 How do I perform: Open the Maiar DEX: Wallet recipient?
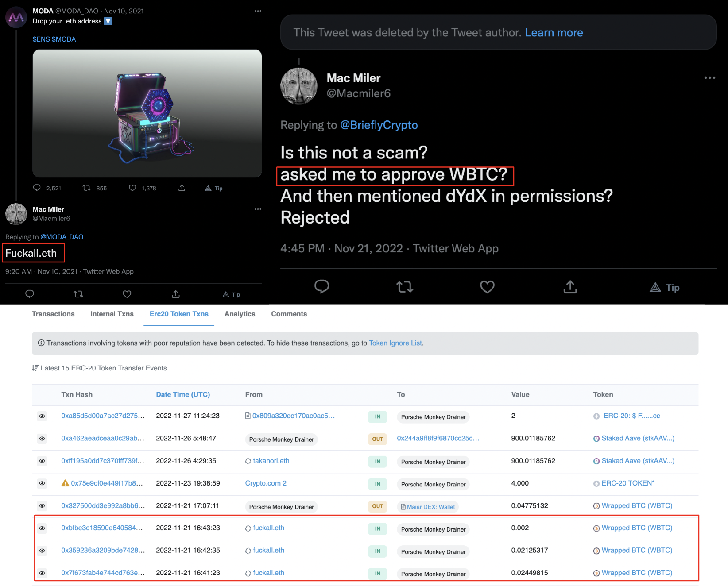428,507
